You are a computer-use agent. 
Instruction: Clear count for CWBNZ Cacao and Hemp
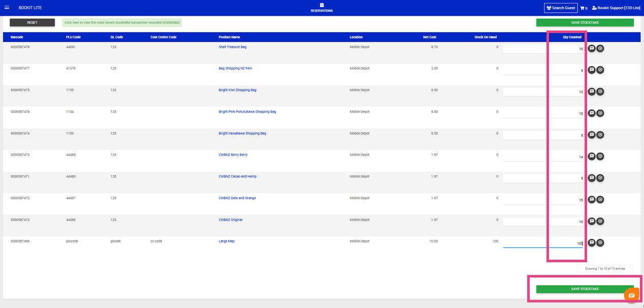pyautogui.click(x=600, y=178)
